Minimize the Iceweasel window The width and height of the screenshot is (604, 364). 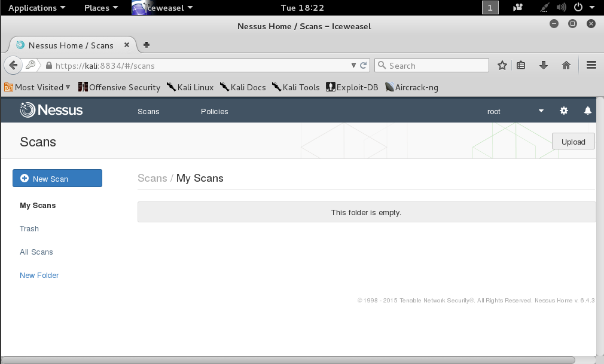click(x=554, y=24)
